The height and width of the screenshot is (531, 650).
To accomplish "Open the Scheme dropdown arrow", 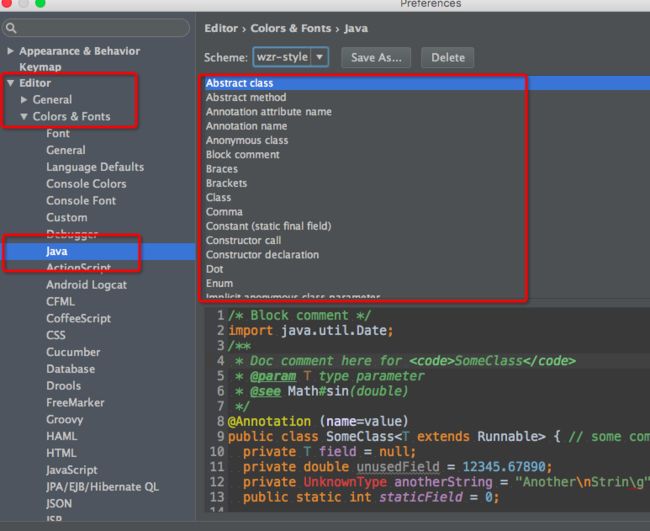I will point(319,57).
